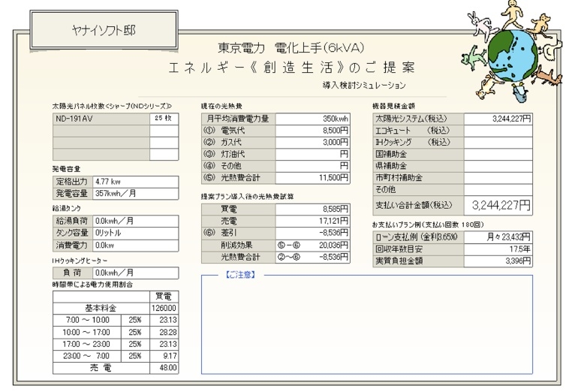This screenshot has width=569, height=392.
Task: Select the 東京電力 電化上手(6kVA) title text
Action: (x=291, y=47)
